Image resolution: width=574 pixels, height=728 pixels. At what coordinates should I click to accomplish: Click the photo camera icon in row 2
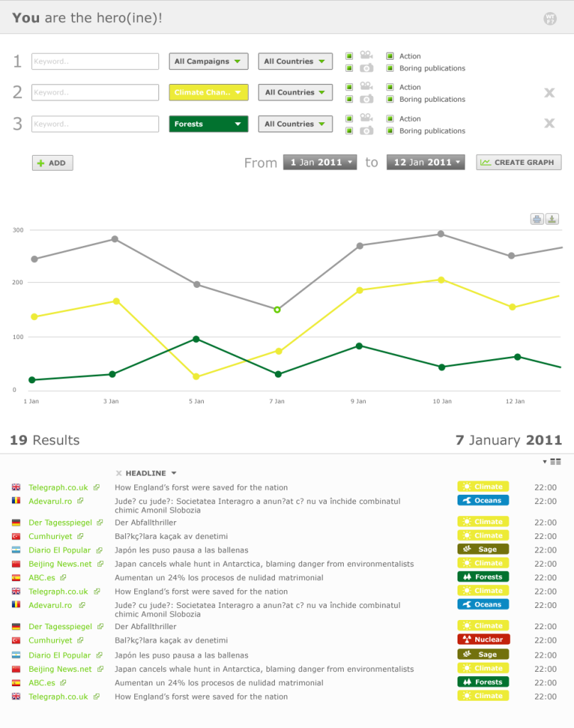(367, 99)
